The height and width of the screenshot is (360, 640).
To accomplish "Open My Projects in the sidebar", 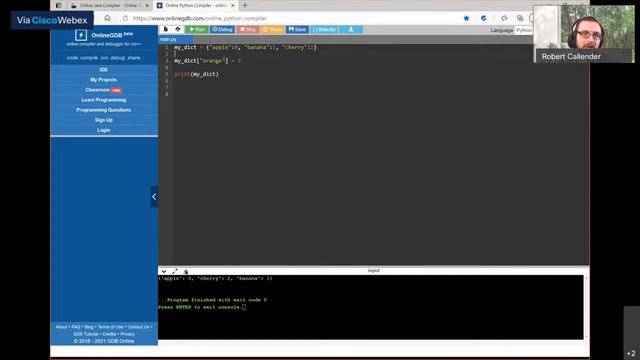I will 103,80.
